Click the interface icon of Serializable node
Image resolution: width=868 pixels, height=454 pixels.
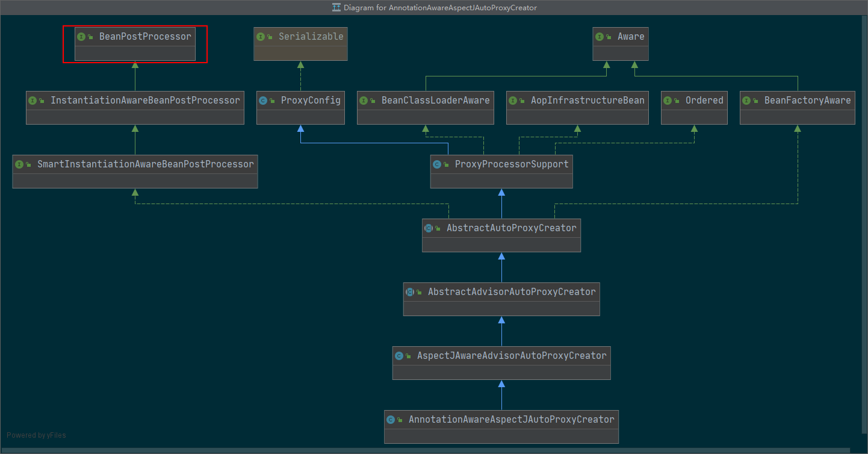pos(261,37)
